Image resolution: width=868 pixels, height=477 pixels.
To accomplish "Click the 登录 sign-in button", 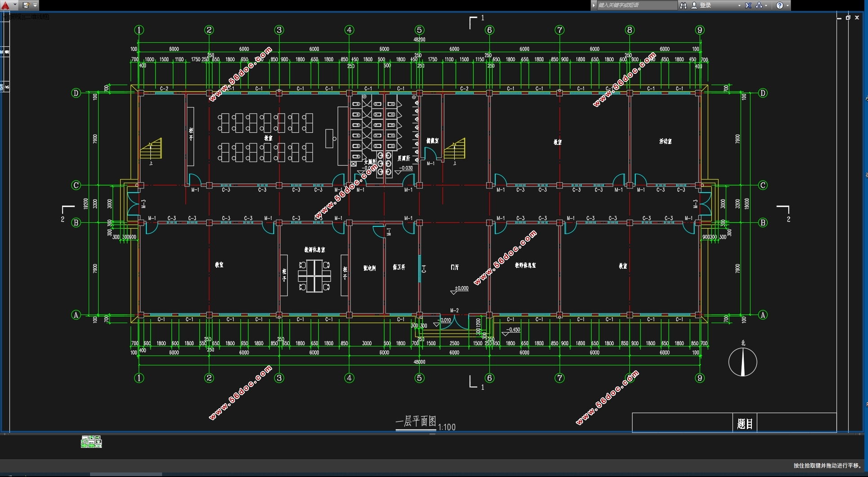I will pyautogui.click(x=705, y=5).
